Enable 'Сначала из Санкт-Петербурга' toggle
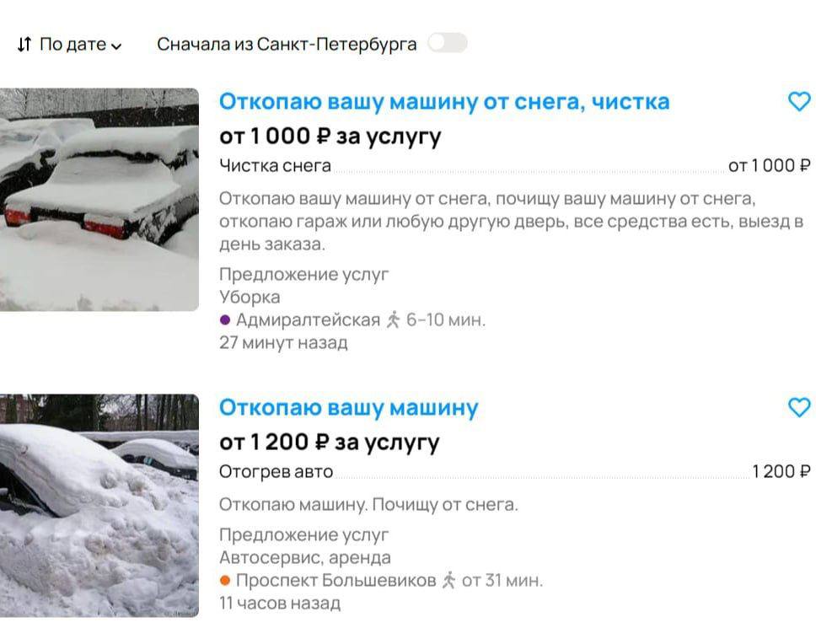The width and height of the screenshot is (816, 644). tap(447, 43)
